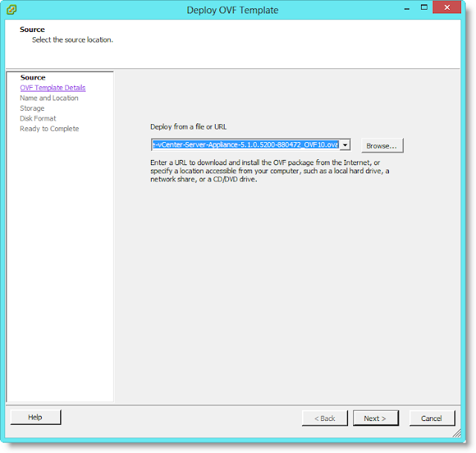The width and height of the screenshot is (476, 453).
Task: Expand the file or URL dropdown arrow
Action: pos(345,145)
